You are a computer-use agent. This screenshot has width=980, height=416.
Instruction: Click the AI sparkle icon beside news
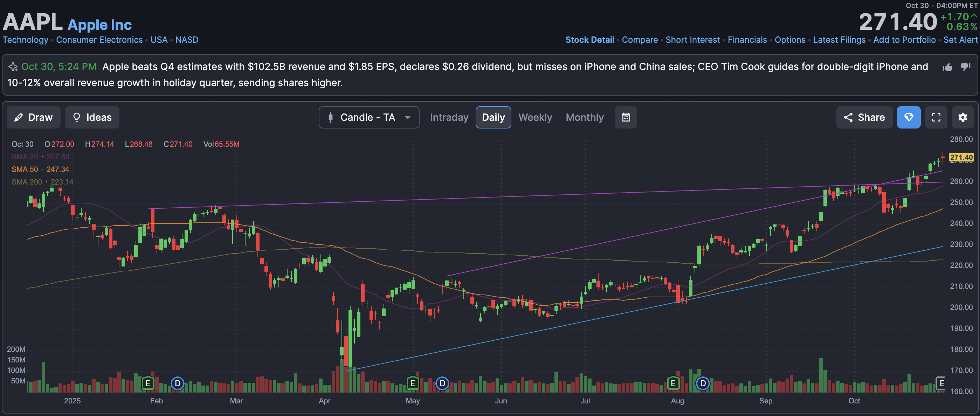click(13, 67)
